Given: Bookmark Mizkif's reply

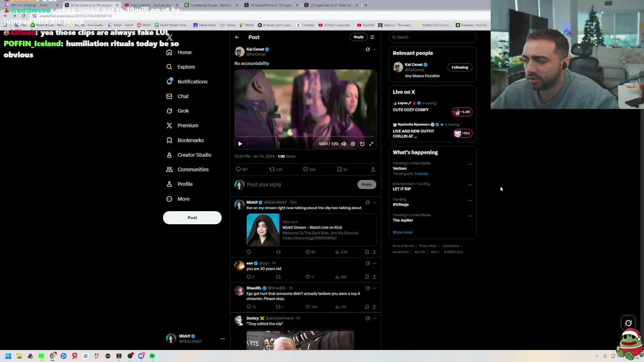Looking at the screenshot, I should tap(367, 252).
